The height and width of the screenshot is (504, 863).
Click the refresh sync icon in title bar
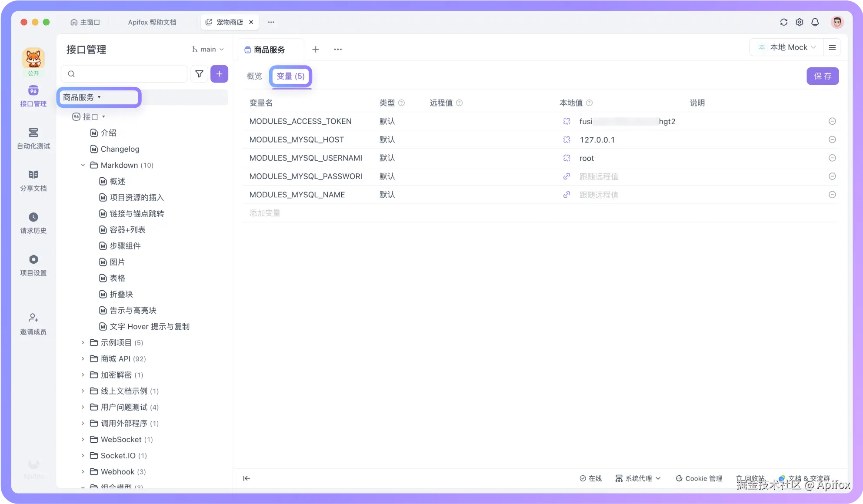click(783, 22)
